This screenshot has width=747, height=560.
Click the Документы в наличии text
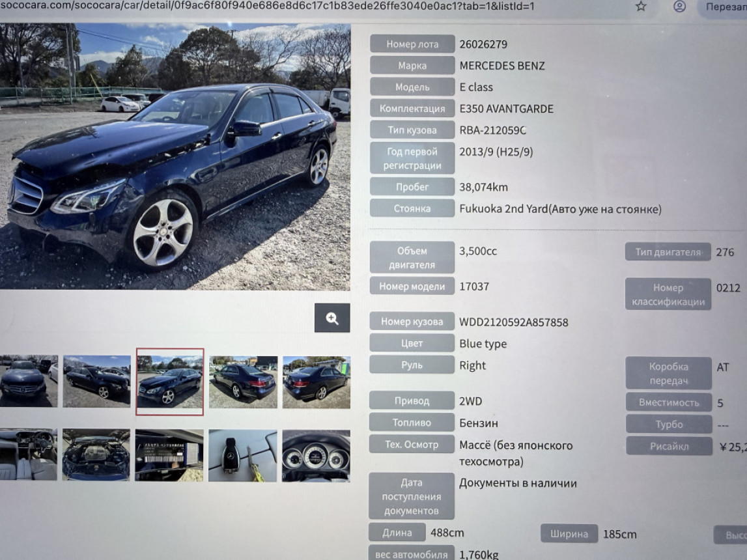point(518,483)
